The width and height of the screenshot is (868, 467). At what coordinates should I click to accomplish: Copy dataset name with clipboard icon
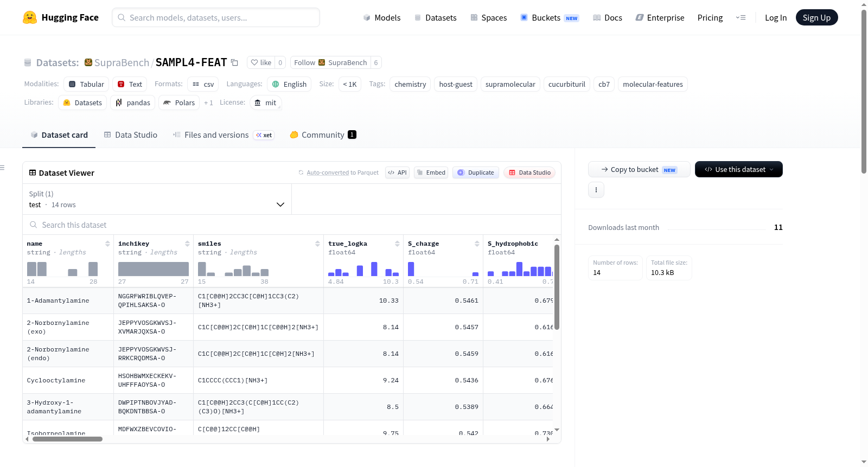tap(234, 62)
